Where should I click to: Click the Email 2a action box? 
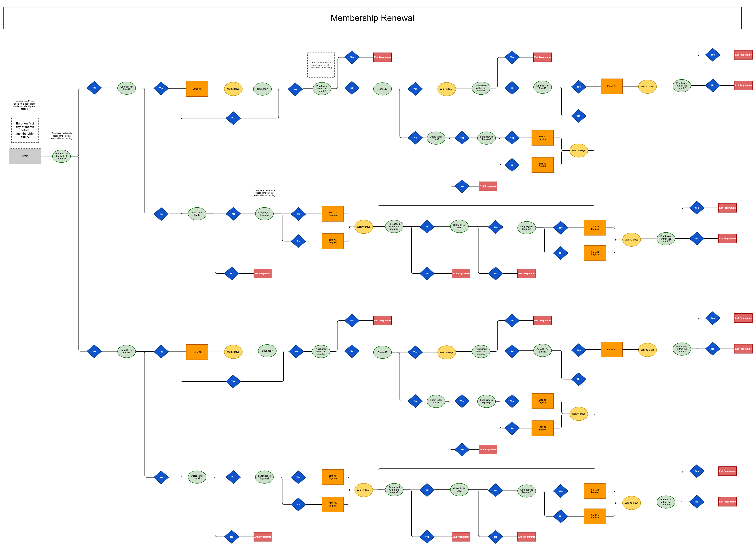[611, 86]
